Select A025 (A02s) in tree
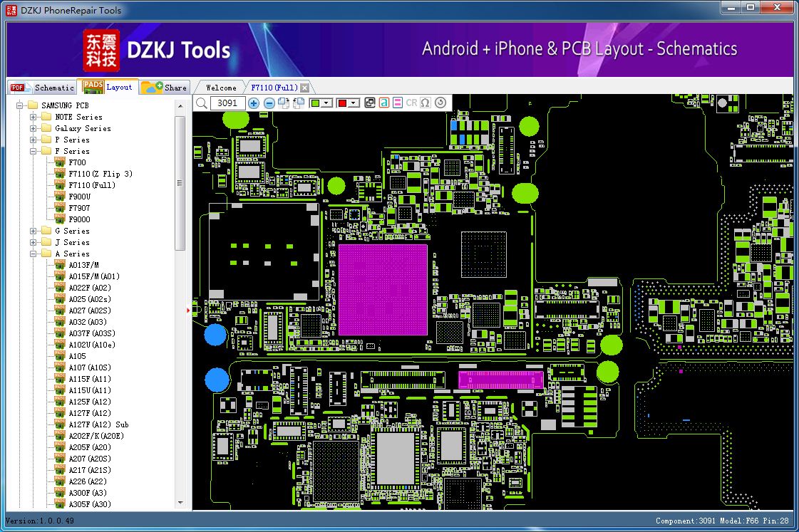799x532 pixels. [x=90, y=299]
